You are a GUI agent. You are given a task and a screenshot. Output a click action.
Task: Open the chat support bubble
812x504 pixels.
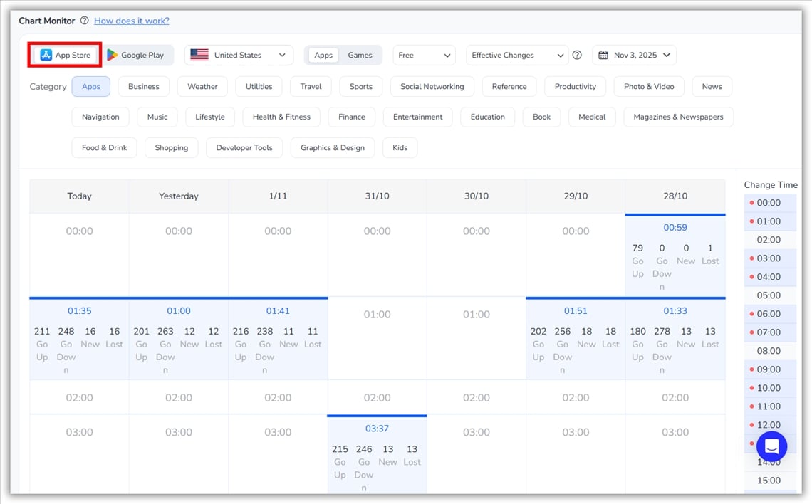[x=771, y=446]
